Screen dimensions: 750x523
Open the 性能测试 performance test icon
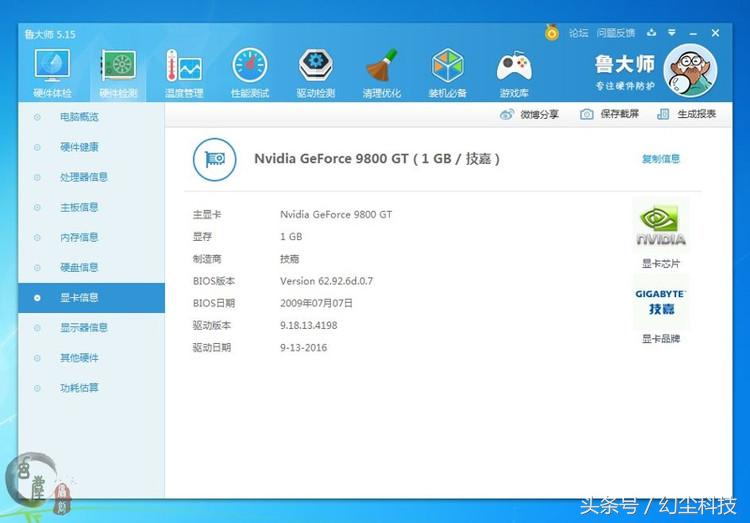[250, 70]
